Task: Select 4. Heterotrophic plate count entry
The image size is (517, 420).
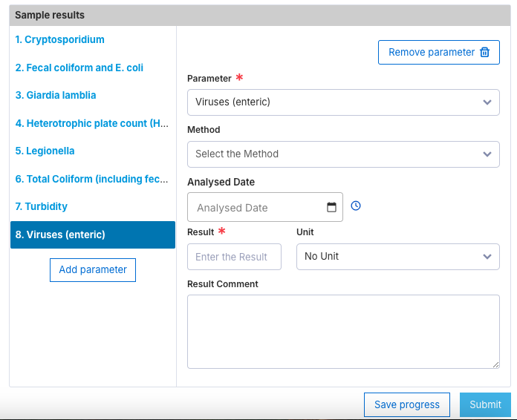Action: pos(91,123)
